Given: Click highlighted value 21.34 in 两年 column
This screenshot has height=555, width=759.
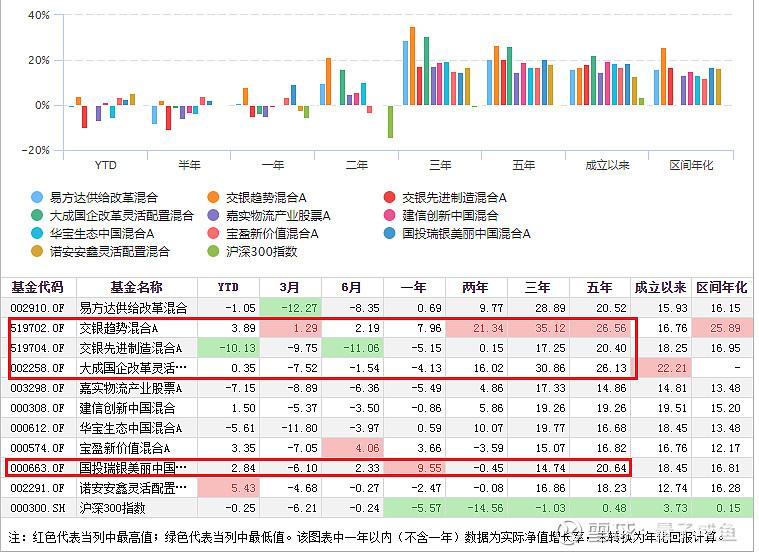Looking at the screenshot, I should [488, 328].
